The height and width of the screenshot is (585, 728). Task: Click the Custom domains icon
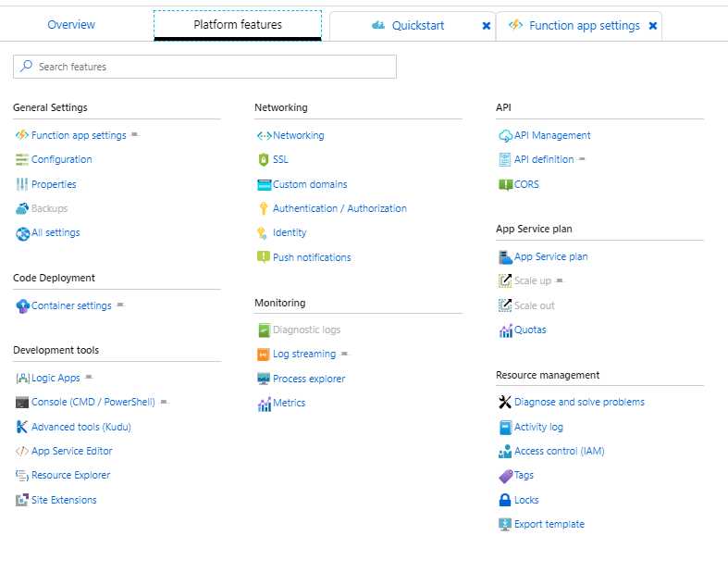pyautogui.click(x=264, y=185)
